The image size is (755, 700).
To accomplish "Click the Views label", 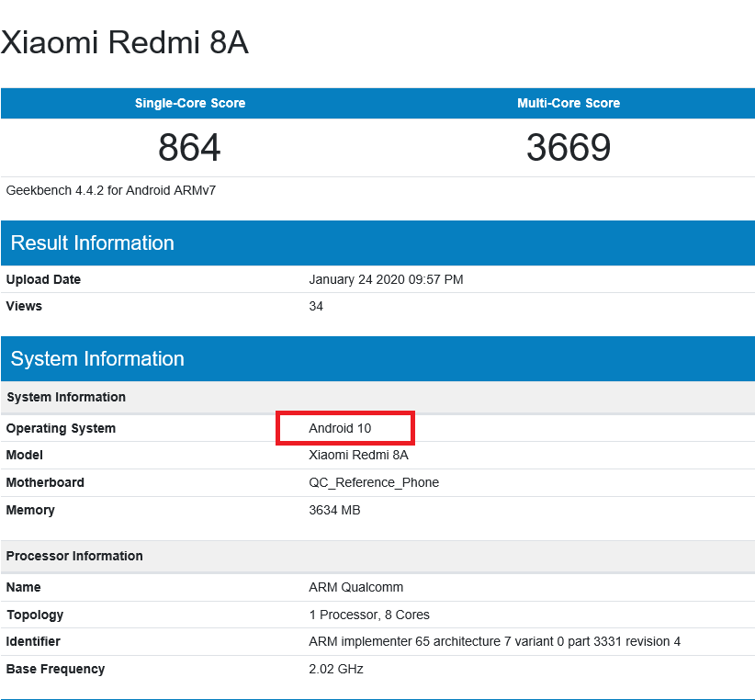I will click(x=24, y=306).
